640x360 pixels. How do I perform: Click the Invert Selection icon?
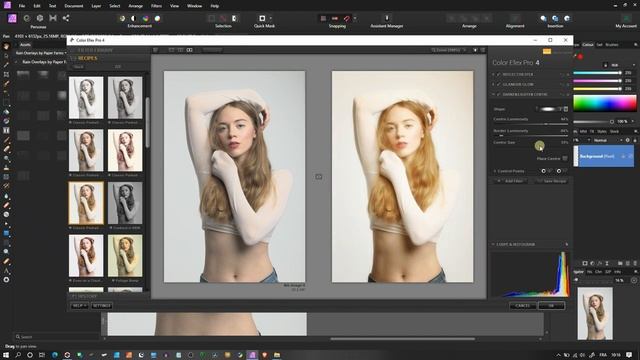coord(235,18)
